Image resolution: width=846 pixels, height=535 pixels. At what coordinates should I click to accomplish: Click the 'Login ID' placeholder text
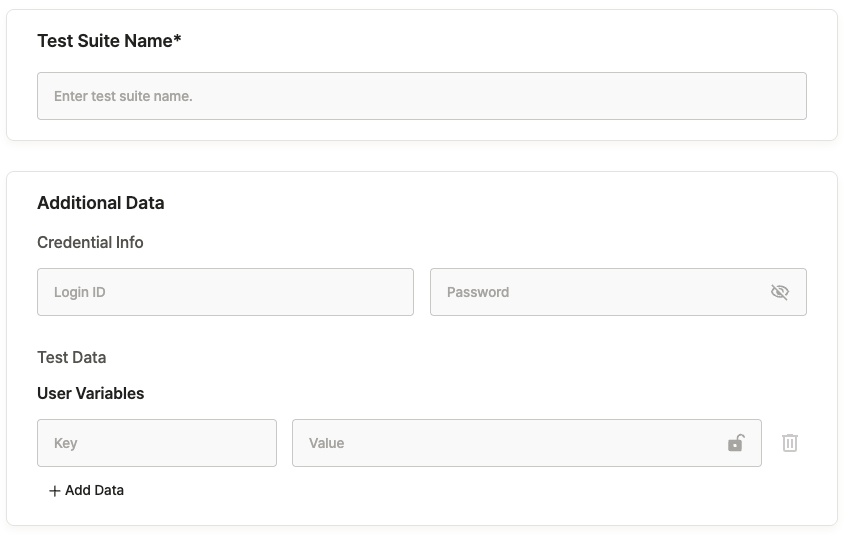coord(80,293)
